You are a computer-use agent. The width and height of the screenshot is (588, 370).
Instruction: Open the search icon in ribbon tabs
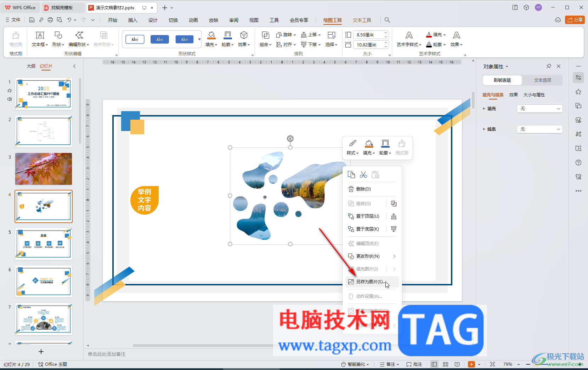click(x=387, y=20)
